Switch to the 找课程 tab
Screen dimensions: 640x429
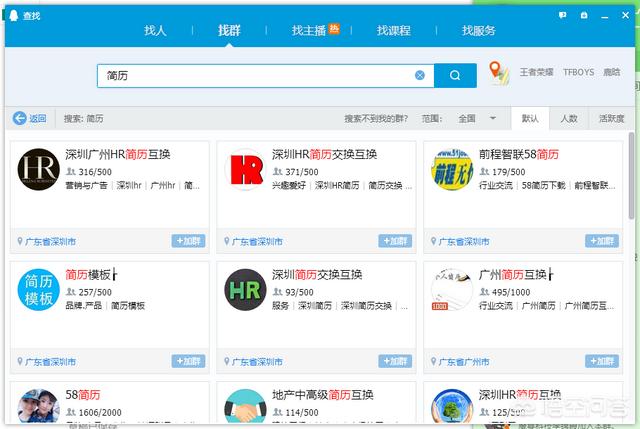tap(393, 31)
